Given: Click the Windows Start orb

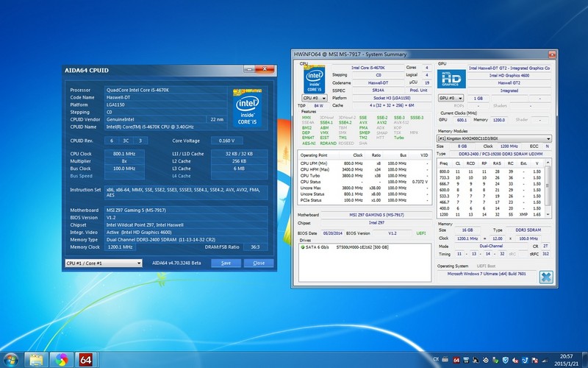Looking at the screenshot, I should pyautogui.click(x=10, y=359).
